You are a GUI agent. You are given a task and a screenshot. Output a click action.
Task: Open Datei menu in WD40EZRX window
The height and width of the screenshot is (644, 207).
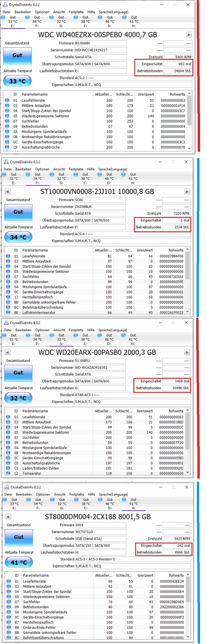[6, 12]
